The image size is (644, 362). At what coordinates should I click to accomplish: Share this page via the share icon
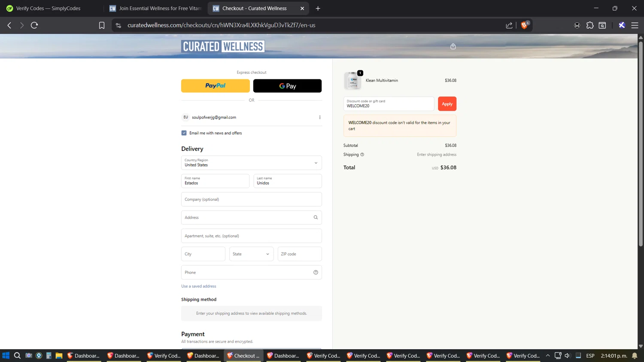509,25
